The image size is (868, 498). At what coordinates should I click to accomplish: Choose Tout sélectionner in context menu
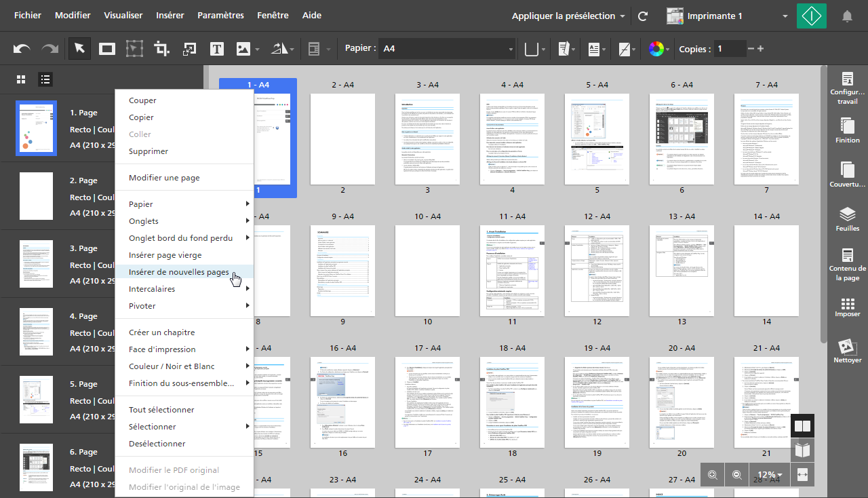[x=184, y=410]
